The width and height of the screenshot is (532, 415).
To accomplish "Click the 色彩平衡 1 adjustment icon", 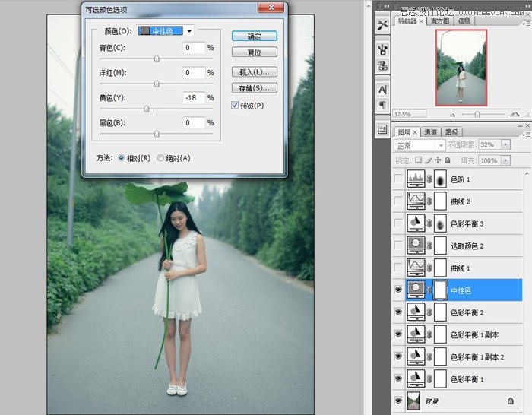I will [x=416, y=379].
